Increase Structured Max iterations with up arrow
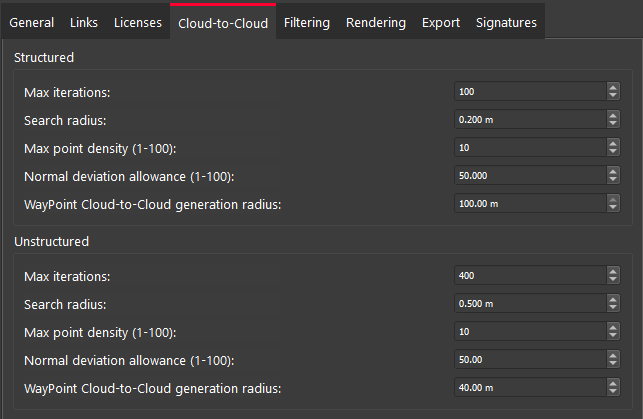Viewport: 643px width, 419px height. 613,88
